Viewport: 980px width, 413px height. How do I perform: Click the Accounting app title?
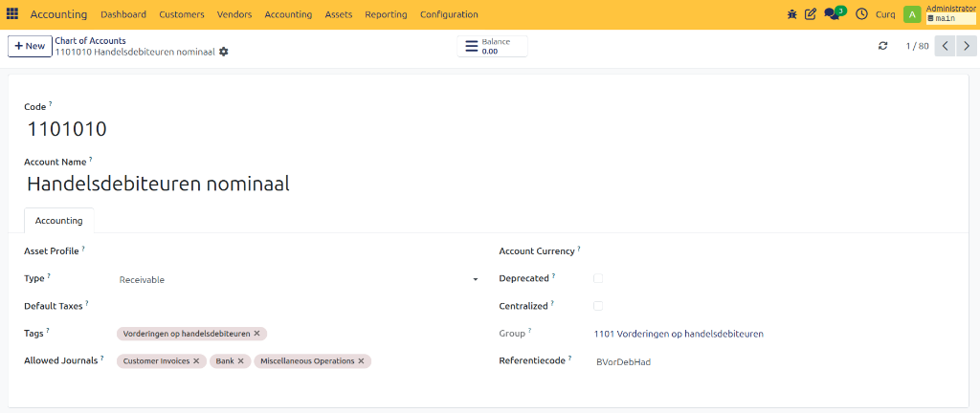tap(58, 14)
